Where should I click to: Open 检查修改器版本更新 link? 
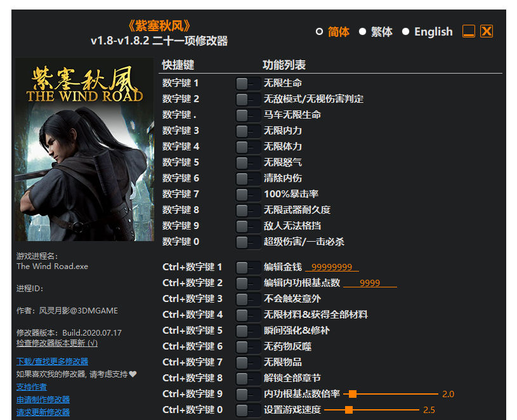57,343
